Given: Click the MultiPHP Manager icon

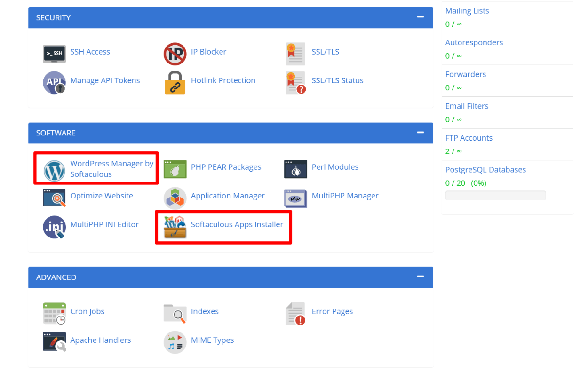Looking at the screenshot, I should click(296, 198).
